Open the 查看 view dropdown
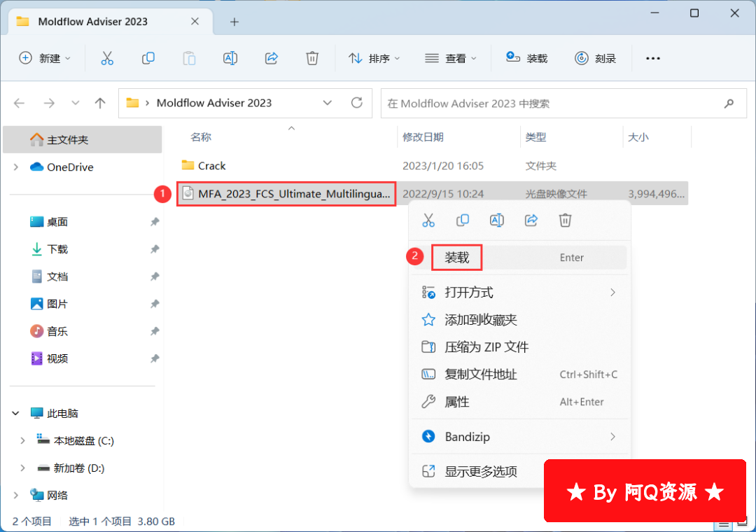Image resolution: width=756 pixels, height=532 pixels. coord(450,58)
